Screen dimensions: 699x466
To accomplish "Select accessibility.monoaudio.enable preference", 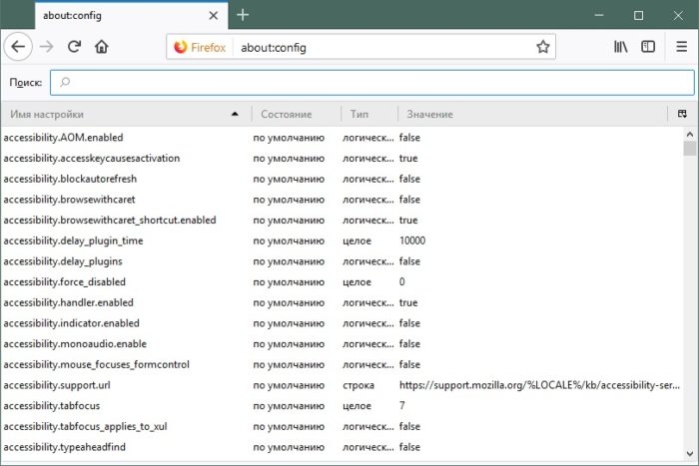I will [x=341, y=344].
